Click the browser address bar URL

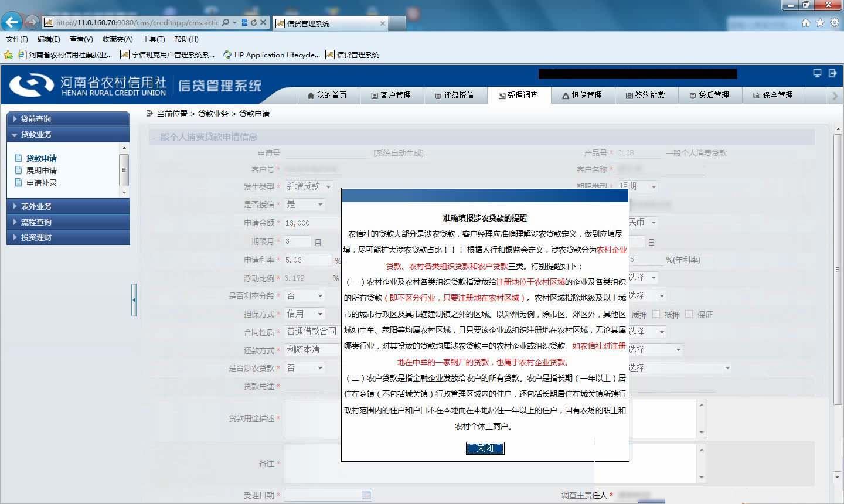(x=137, y=22)
